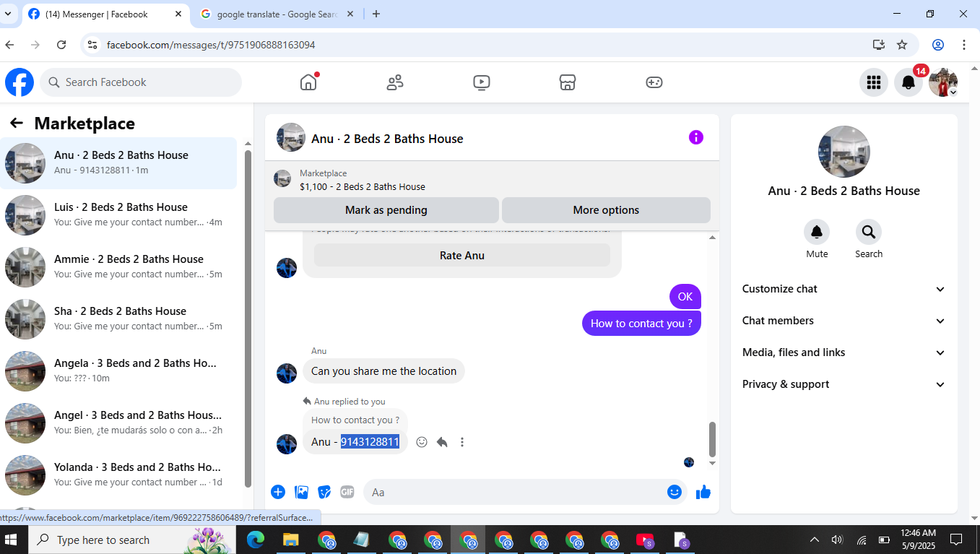The width and height of the screenshot is (980, 554).
Task: Click the Facebook logo icon
Action: tap(19, 82)
